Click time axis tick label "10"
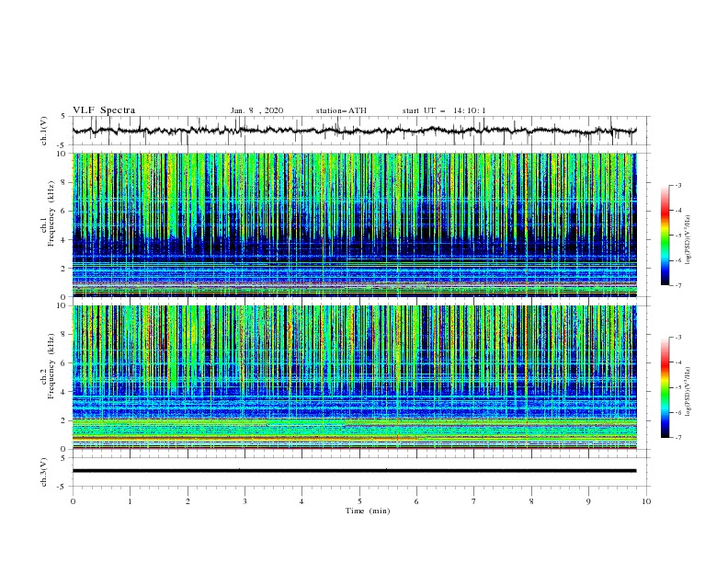 (x=646, y=501)
